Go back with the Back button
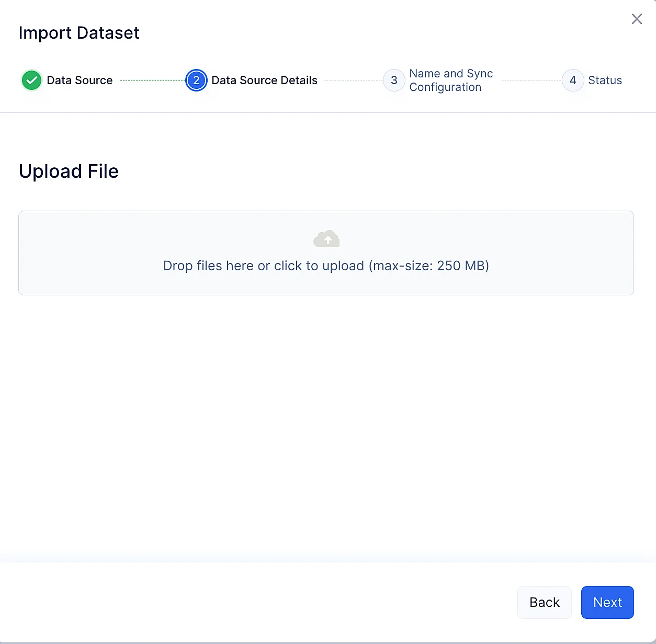This screenshot has width=656, height=644. 544,602
